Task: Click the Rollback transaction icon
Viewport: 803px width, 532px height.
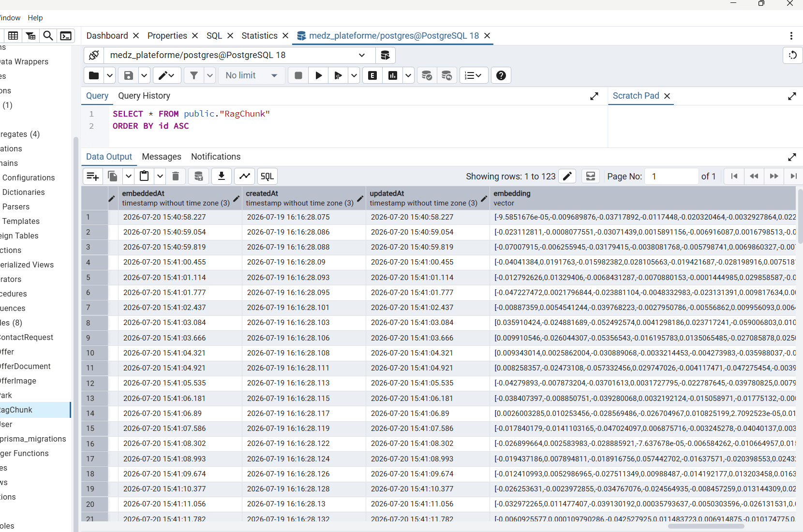Action: 447,75
